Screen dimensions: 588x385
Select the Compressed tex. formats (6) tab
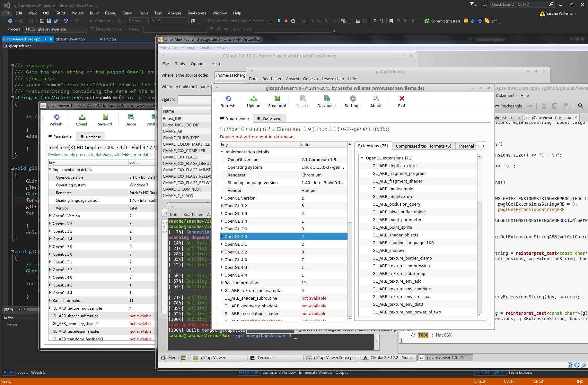point(424,146)
